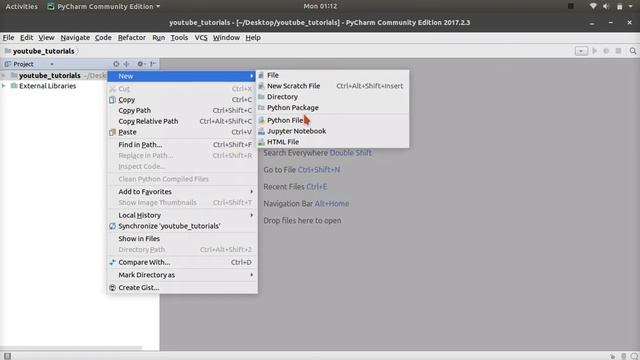
Task: Open the Code menu
Action: 103,38
